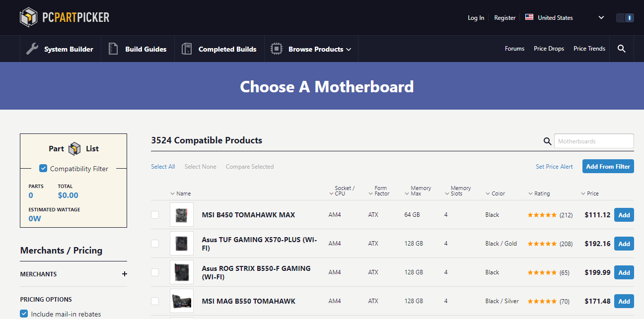Open Build Guides page
The width and height of the screenshot is (644, 319).
click(146, 49)
